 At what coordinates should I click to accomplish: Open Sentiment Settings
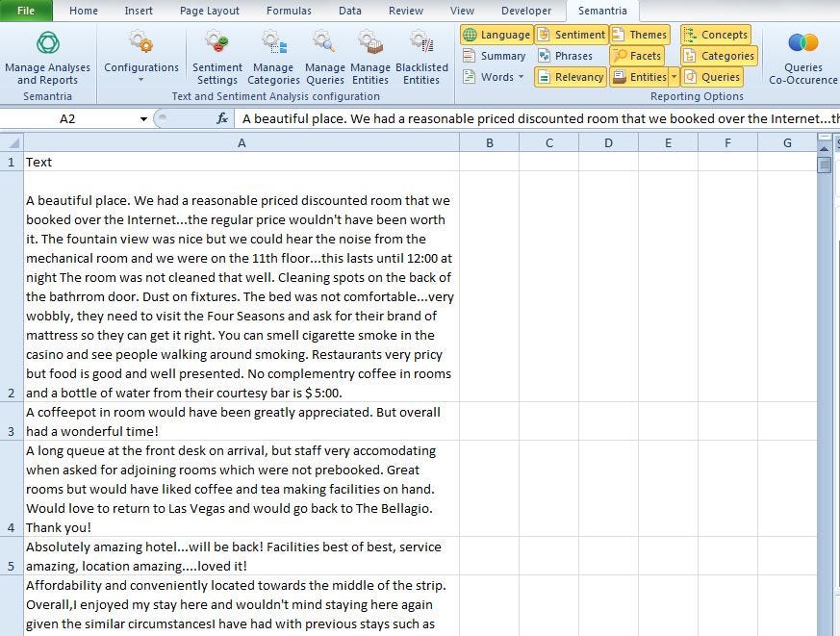216,56
